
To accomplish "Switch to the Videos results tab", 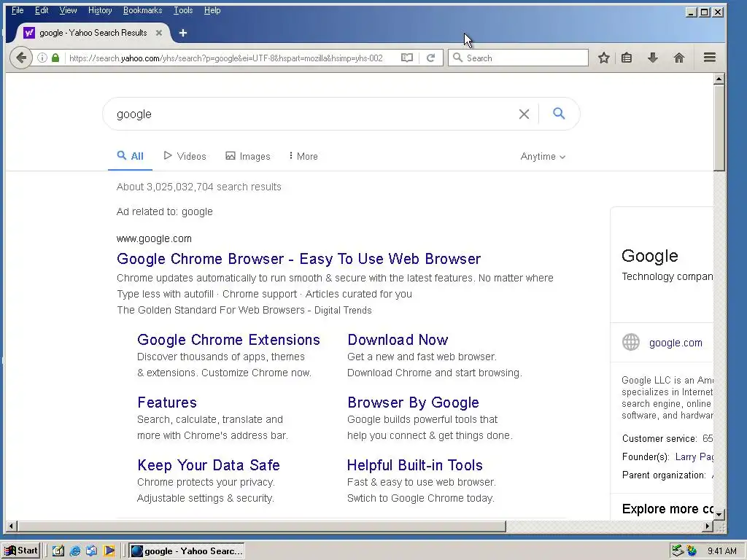I will coord(185,156).
